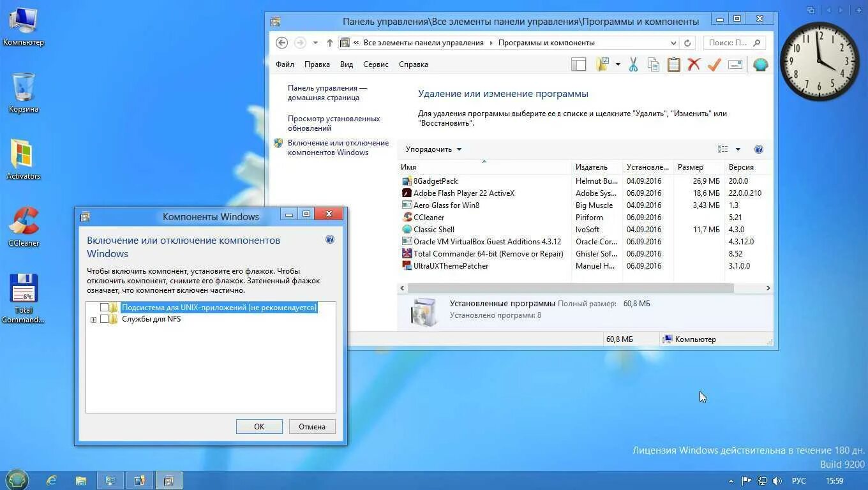Select the Total Commander desktop shortcut
Screen dimensions: 868x490
click(x=24, y=299)
